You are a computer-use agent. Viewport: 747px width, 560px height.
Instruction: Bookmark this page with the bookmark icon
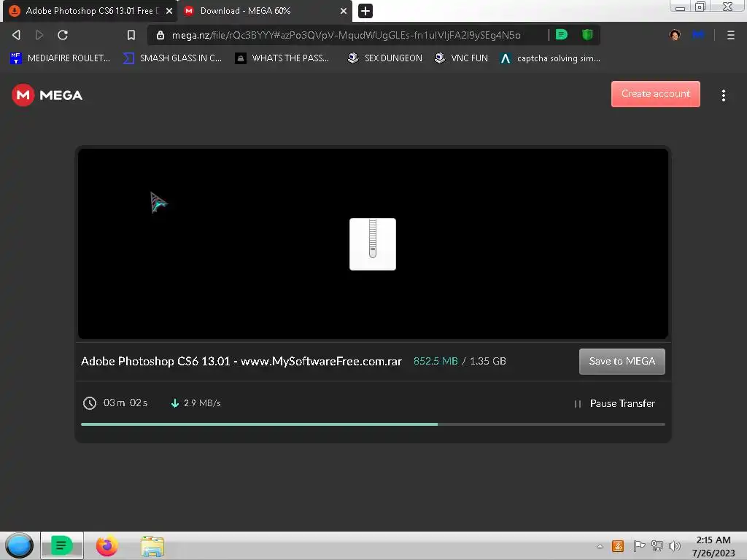click(x=131, y=35)
